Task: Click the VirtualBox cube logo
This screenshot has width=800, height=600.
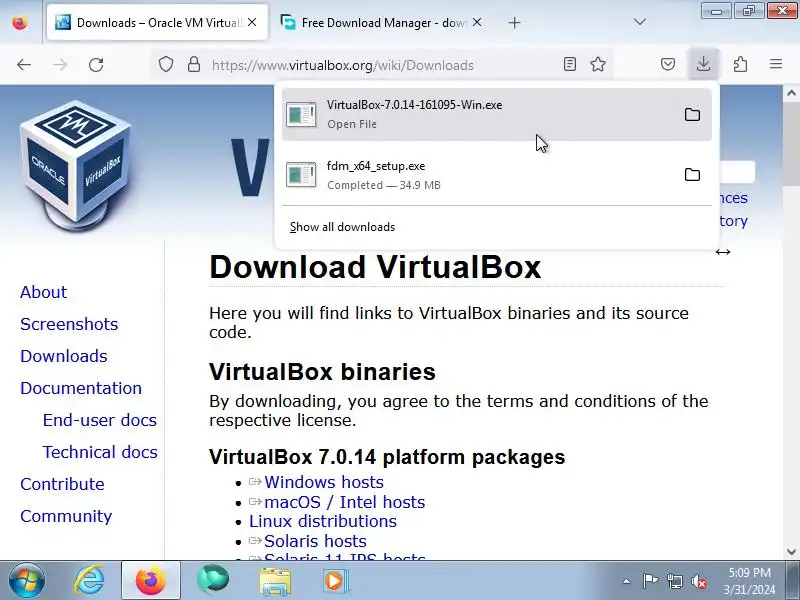Action: click(x=76, y=165)
